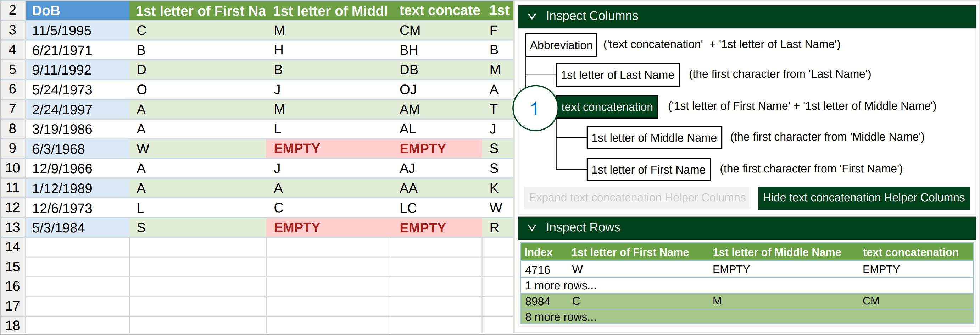Select the '1st letter of Last Name' node

click(617, 75)
